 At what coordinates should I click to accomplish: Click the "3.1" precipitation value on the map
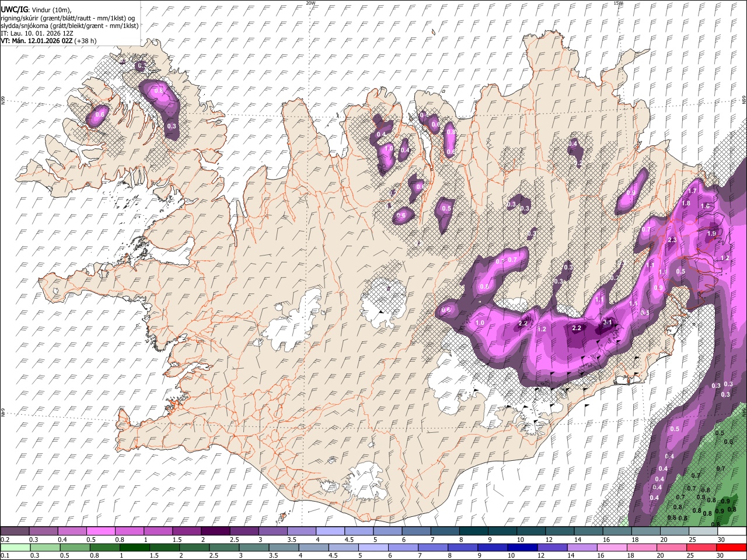click(x=607, y=323)
